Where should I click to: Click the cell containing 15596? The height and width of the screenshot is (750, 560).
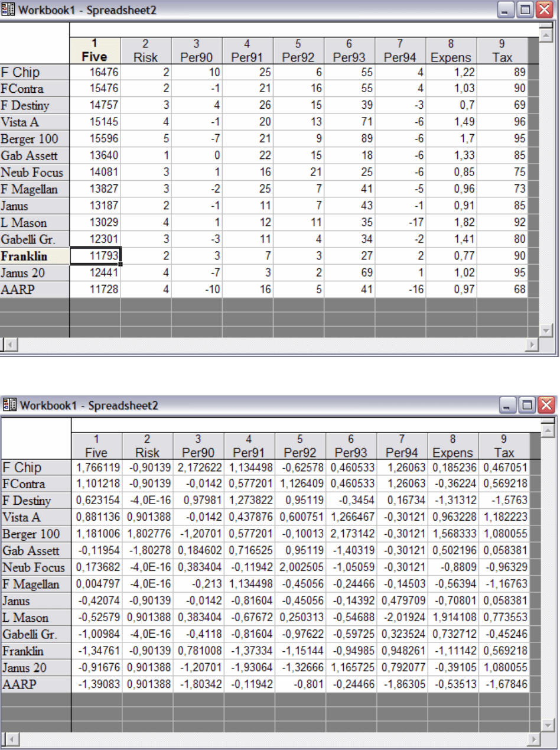click(95, 139)
